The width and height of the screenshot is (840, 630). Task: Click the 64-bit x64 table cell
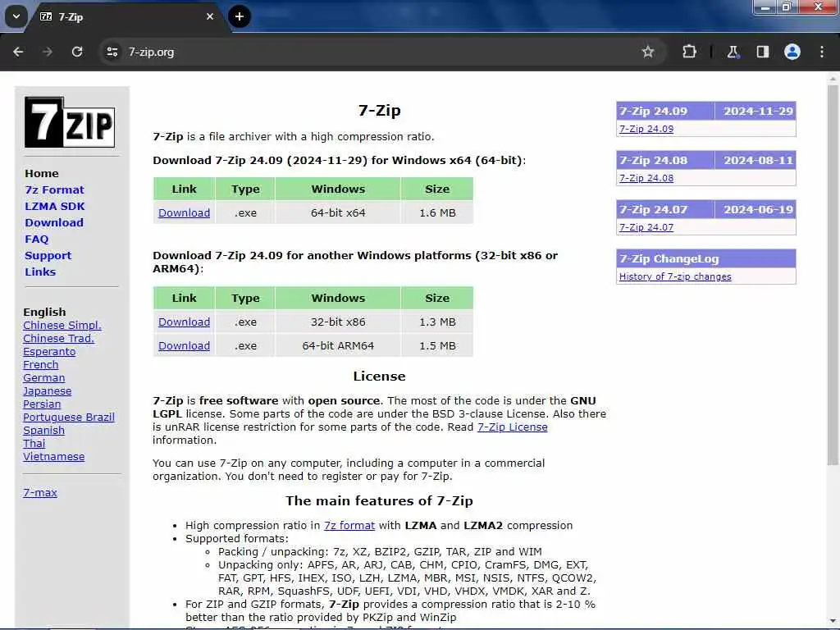[338, 212]
